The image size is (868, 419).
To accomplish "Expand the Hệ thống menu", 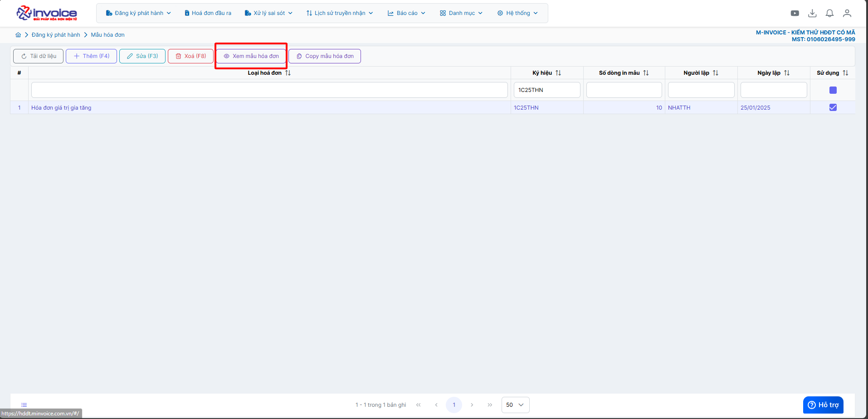I will pos(517,13).
